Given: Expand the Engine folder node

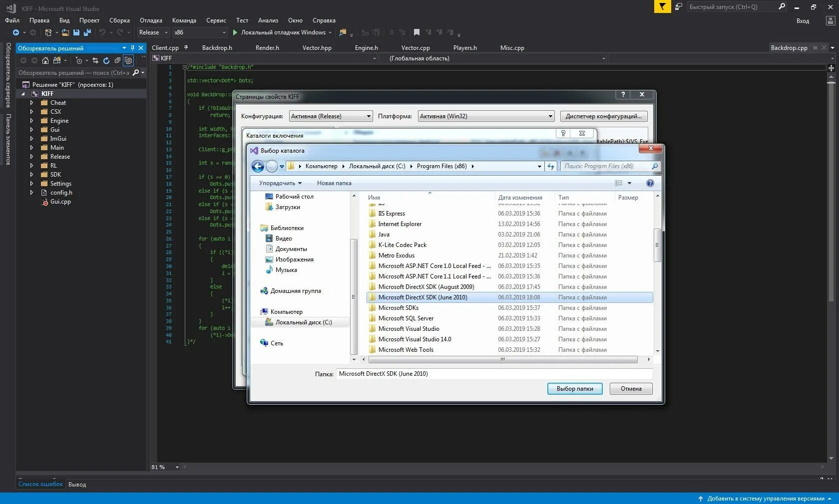Looking at the screenshot, I should pyautogui.click(x=31, y=121).
